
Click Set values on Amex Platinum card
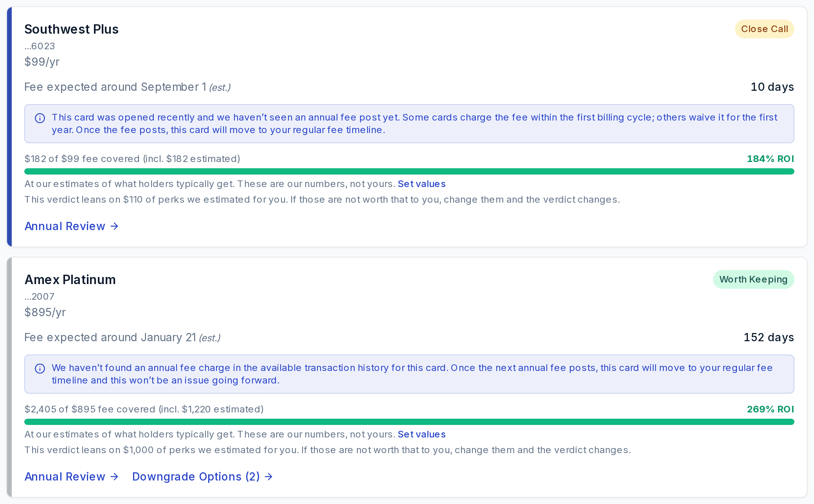[x=421, y=434]
